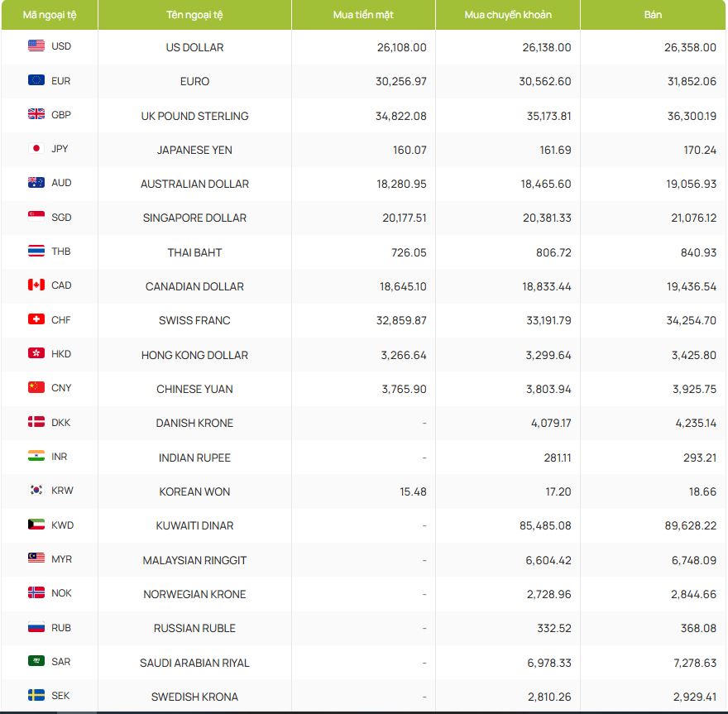Select the 'Tên ngoại tệ' column header
Screen dimensions: 728x714
coord(194,15)
